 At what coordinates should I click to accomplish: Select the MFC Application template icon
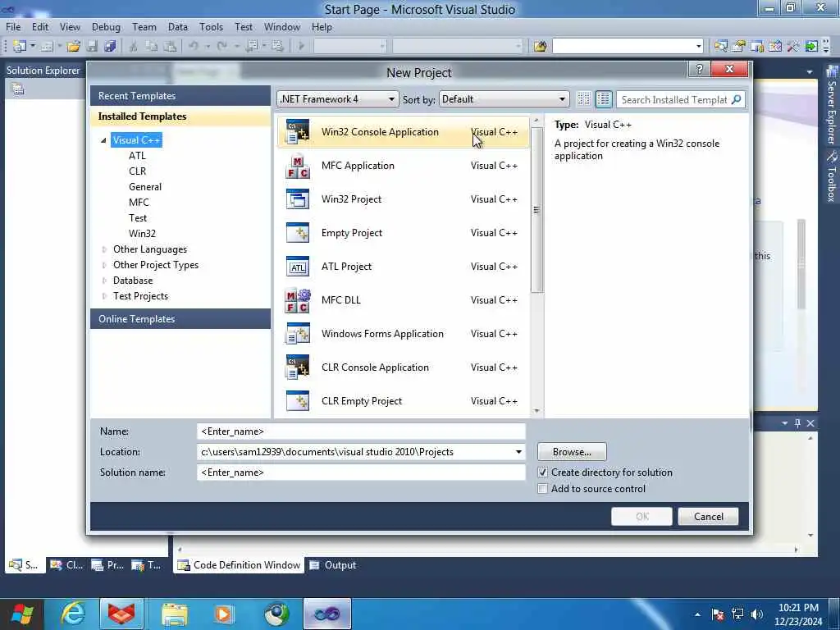coord(297,166)
